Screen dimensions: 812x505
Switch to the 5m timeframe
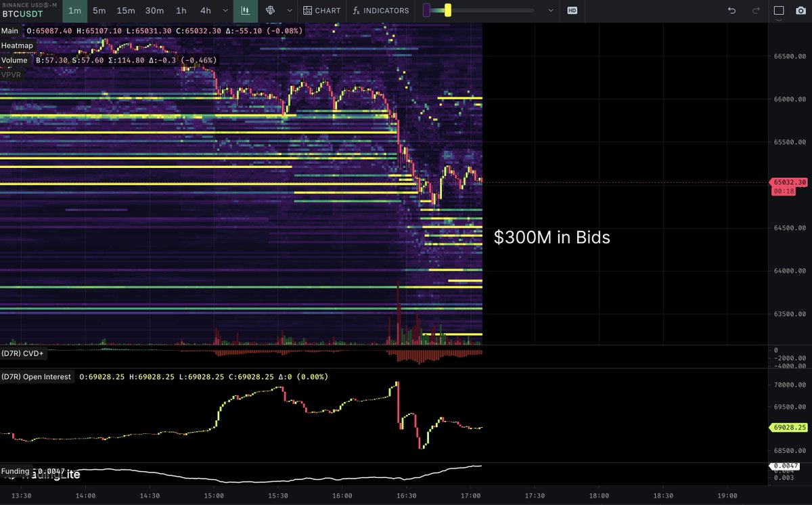click(x=99, y=11)
